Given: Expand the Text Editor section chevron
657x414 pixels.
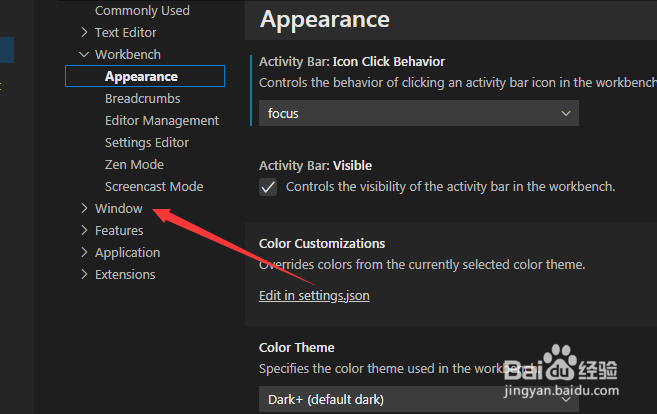Looking at the screenshot, I should coord(85,33).
